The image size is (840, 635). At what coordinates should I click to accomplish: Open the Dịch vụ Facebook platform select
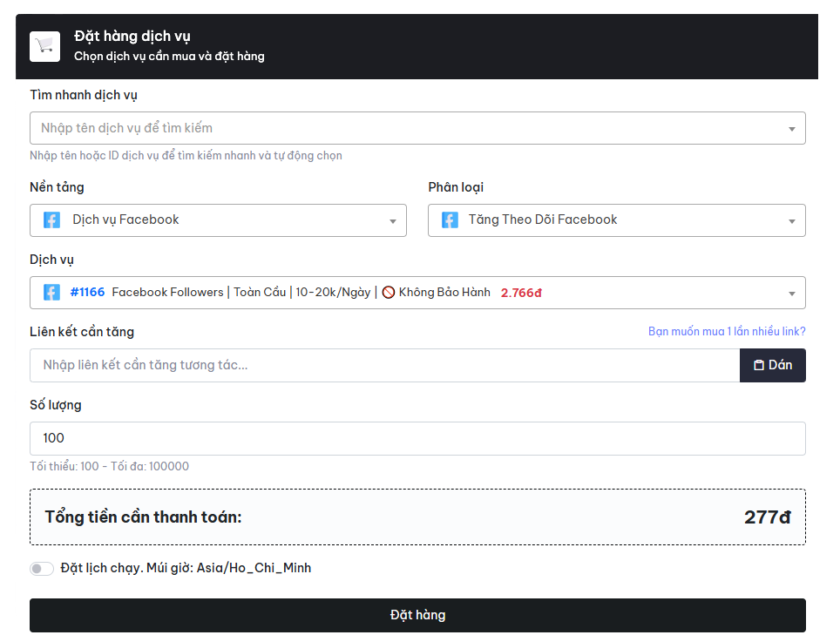(218, 220)
